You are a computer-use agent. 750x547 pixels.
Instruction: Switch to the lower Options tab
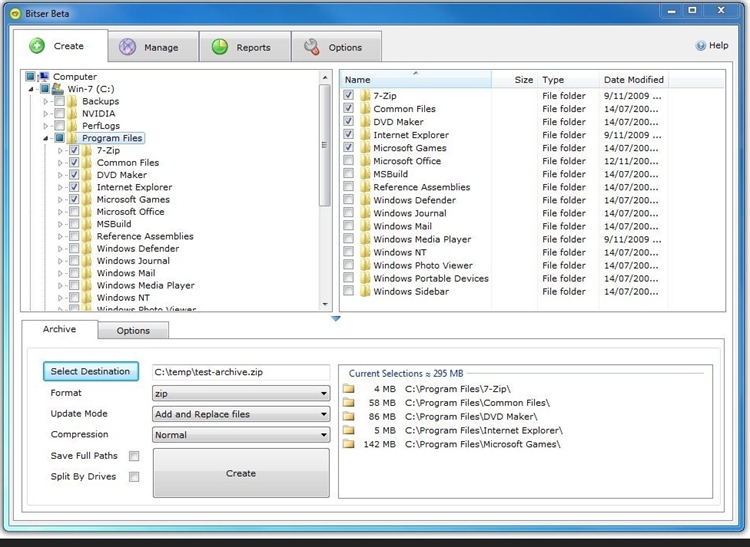coord(133,331)
